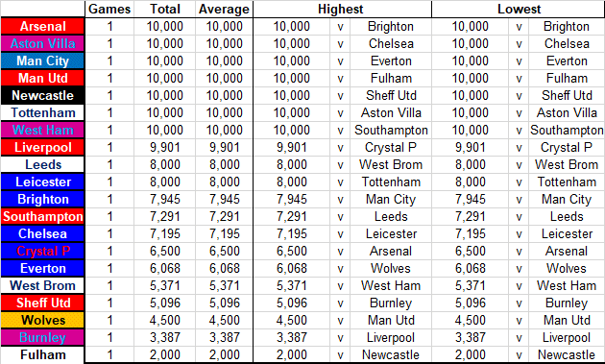This screenshot has width=605, height=364.
Task: Select Liverpool's total cell showing 9,901
Action: click(165, 147)
